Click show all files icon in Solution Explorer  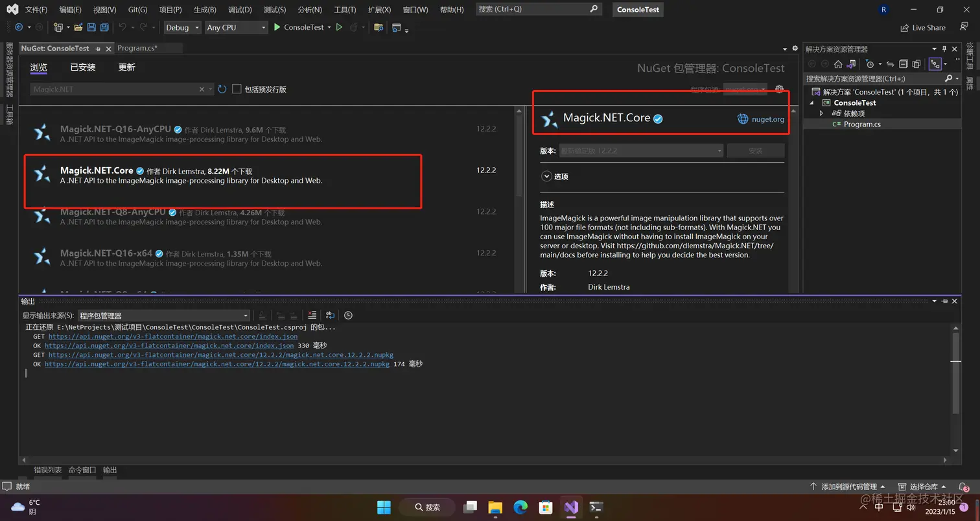click(916, 64)
